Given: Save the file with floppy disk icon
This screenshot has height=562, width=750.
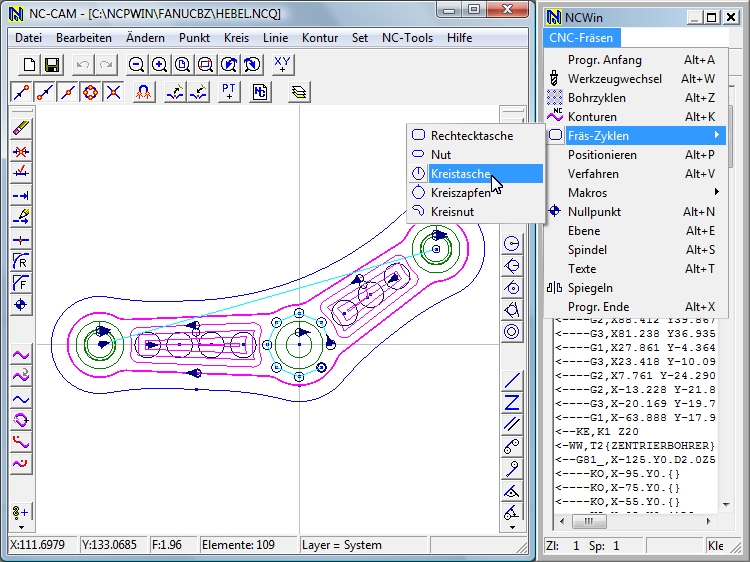Looking at the screenshot, I should [52, 65].
